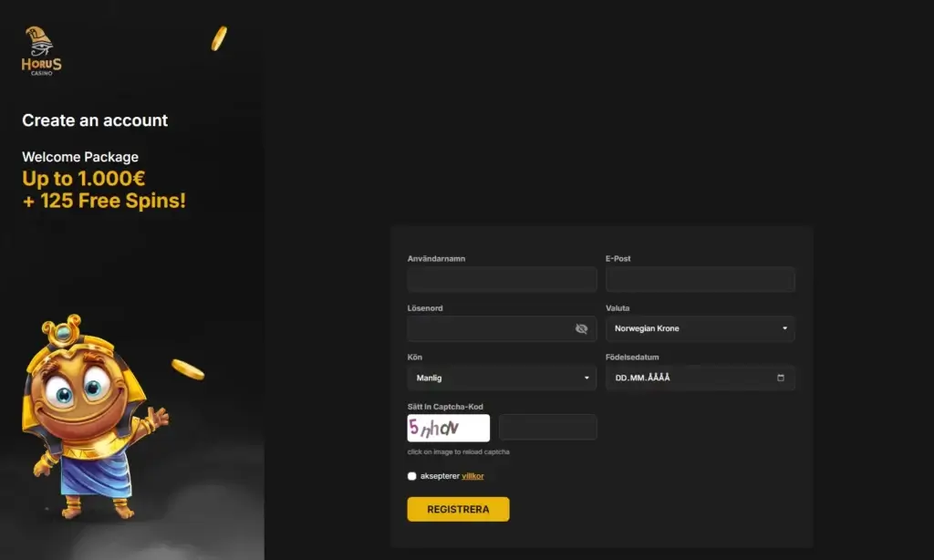Open the Valuta currency dropdown
Screen dimensions: 934x560
coord(700,329)
